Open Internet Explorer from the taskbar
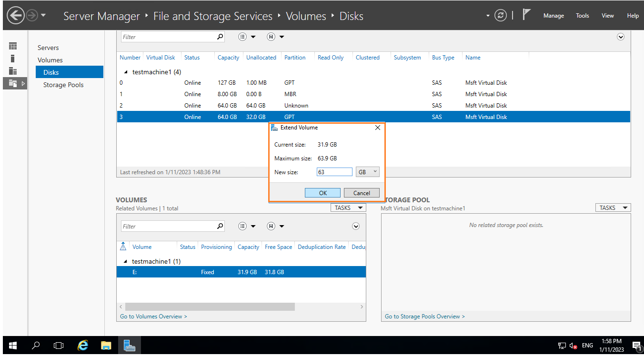 click(x=83, y=346)
